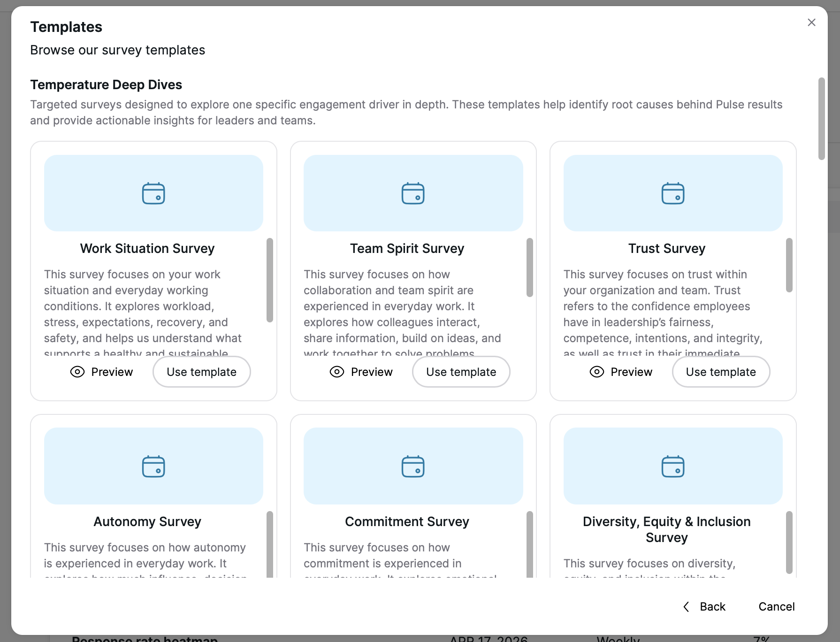The image size is (840, 642).
Task: Select the Autonomy Survey title
Action: pyautogui.click(x=147, y=522)
